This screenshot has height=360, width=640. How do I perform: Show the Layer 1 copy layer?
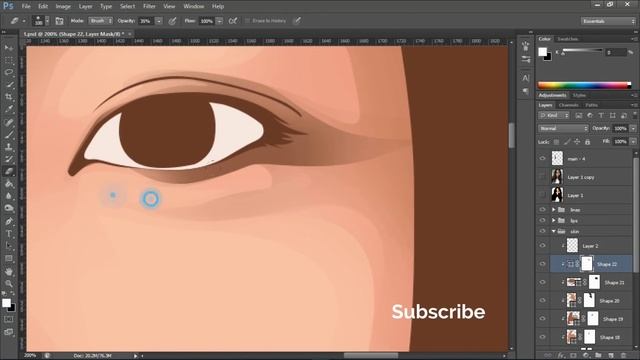(542, 177)
